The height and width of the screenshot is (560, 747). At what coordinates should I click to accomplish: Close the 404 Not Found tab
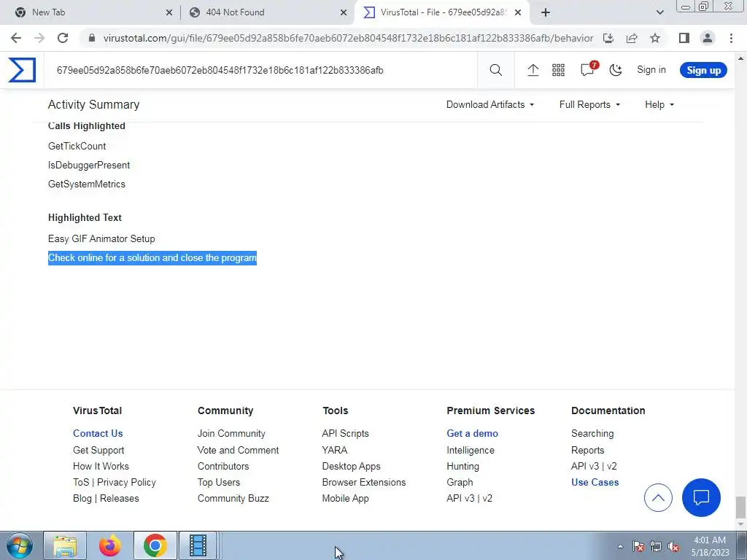[344, 12]
